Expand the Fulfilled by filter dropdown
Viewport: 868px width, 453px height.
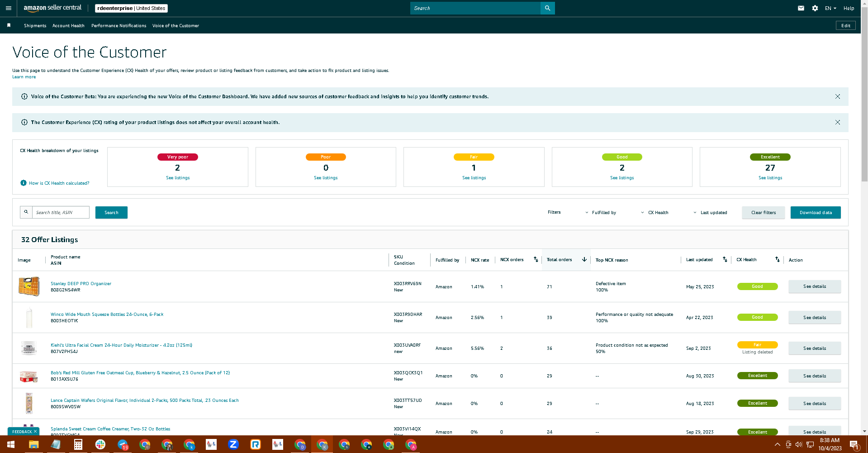(x=617, y=212)
